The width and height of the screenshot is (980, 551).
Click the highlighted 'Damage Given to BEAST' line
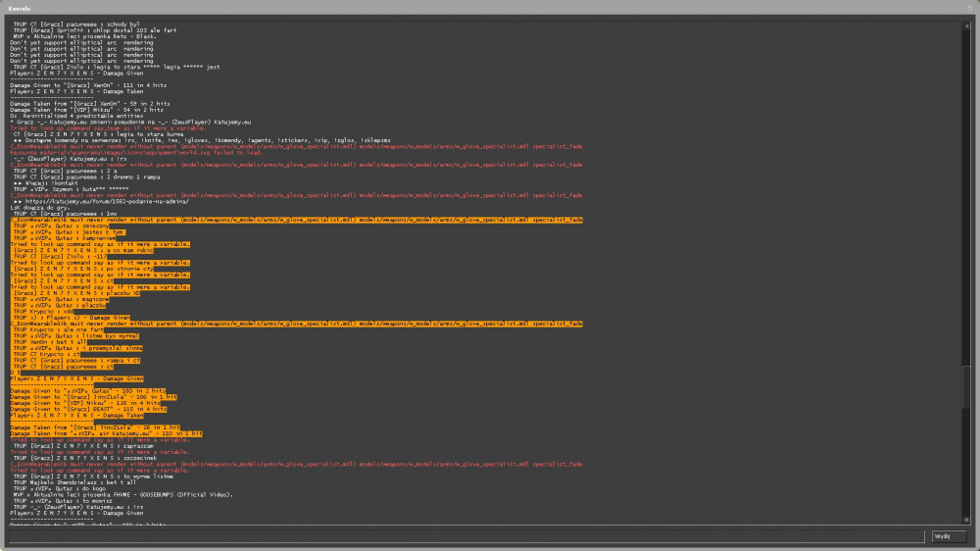pyautogui.click(x=88, y=410)
